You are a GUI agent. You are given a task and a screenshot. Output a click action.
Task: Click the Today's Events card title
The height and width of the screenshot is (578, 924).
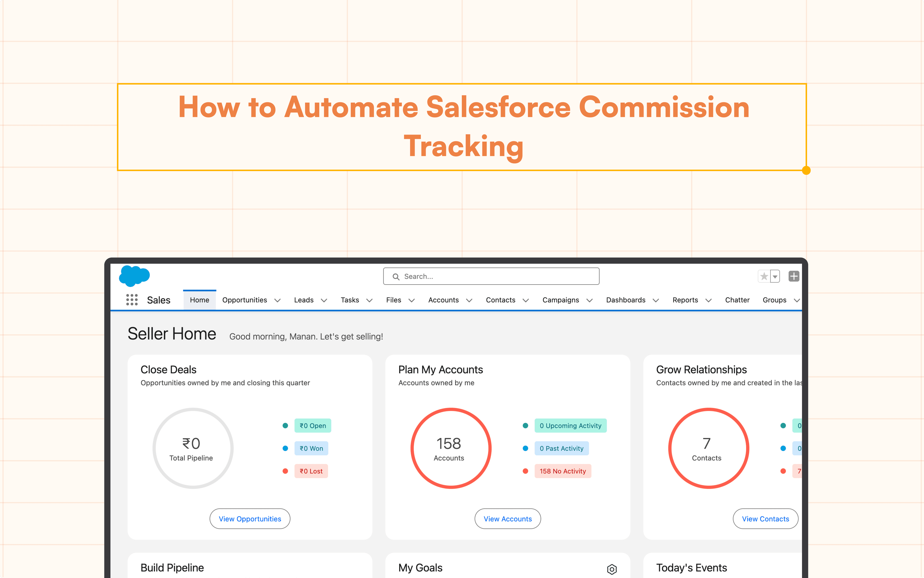[692, 568]
